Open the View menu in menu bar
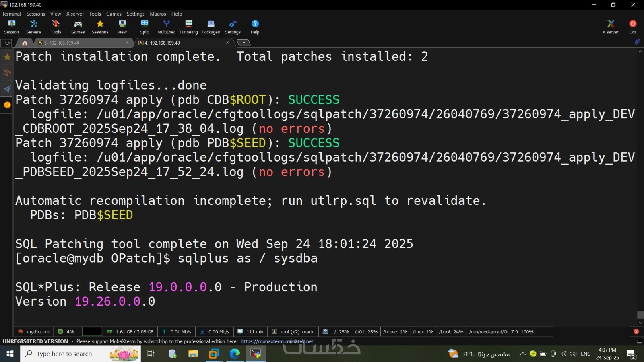 click(56, 14)
